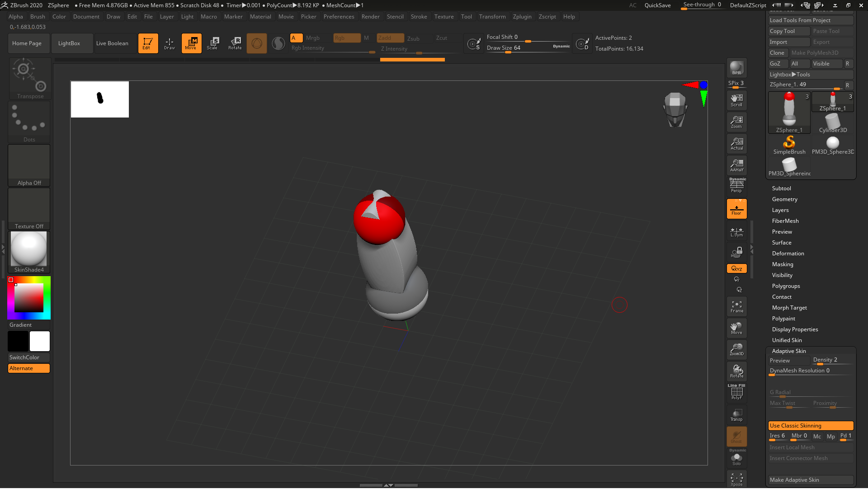The image size is (868, 489).
Task: Click the Xpose icon
Action: coord(736,480)
